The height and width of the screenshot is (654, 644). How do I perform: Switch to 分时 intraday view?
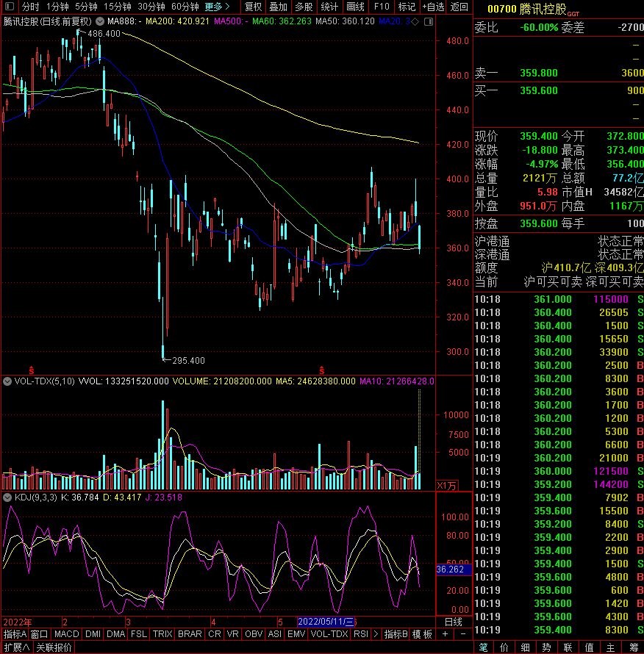point(30,7)
